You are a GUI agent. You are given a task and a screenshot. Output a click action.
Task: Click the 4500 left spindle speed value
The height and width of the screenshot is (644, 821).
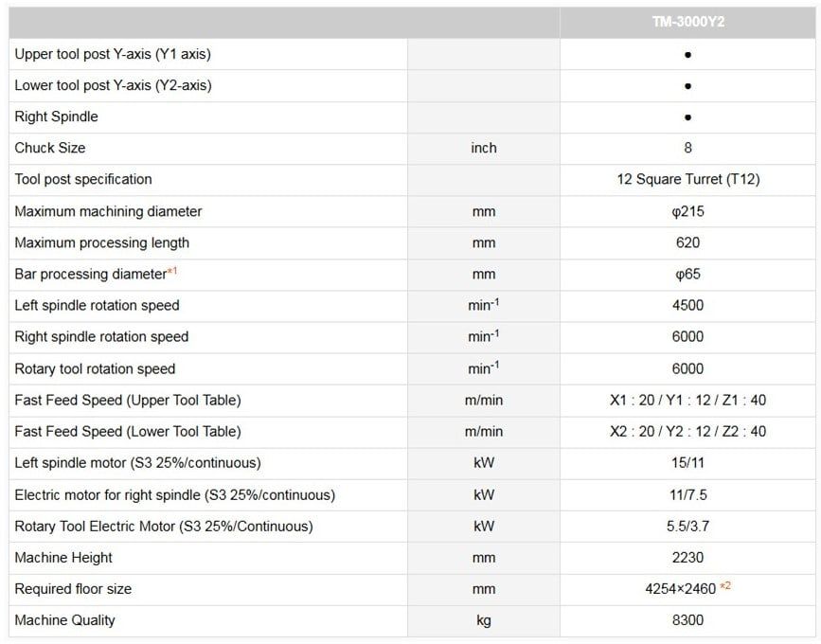[687, 305]
